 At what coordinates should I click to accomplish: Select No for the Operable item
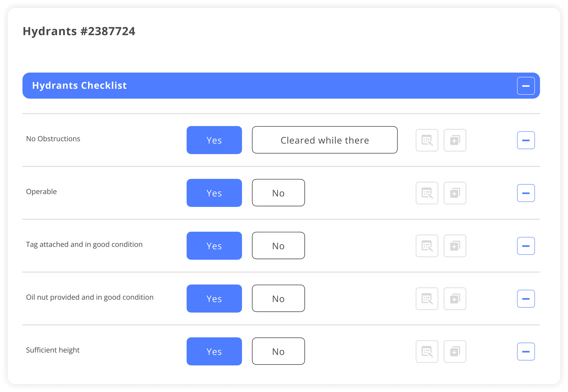click(x=278, y=193)
